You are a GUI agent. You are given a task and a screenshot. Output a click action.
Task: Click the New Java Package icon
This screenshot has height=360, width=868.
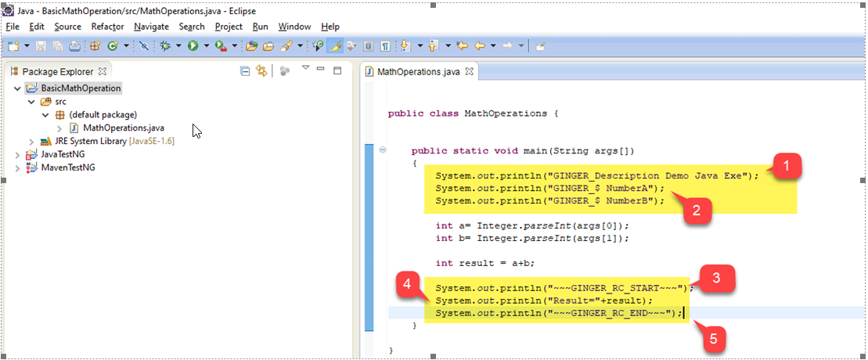point(95,46)
